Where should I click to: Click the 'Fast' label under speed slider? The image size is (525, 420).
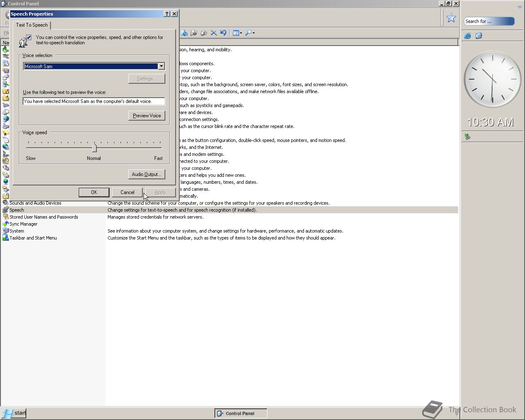point(158,158)
